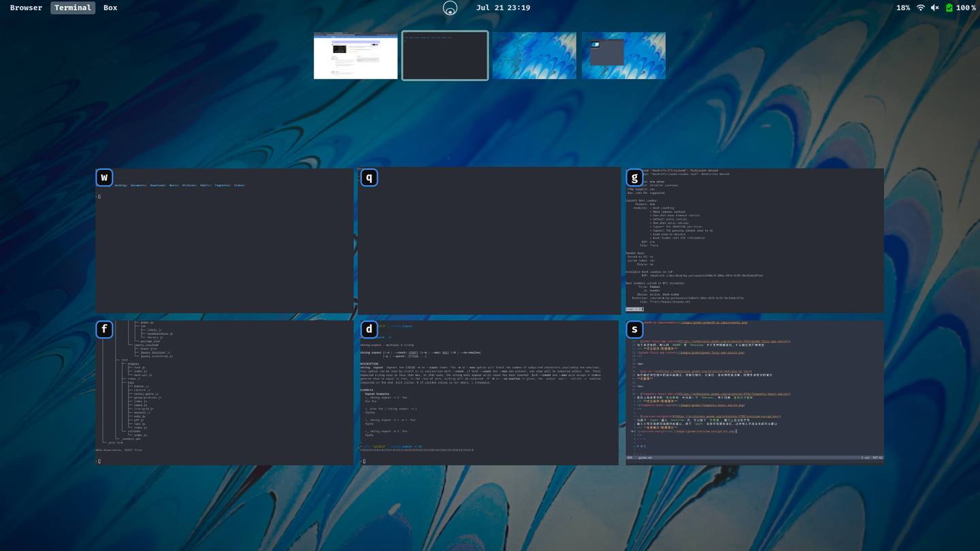This screenshot has height=551, width=980.
Task: Click the round icon left of the clock
Action: (x=450, y=8)
